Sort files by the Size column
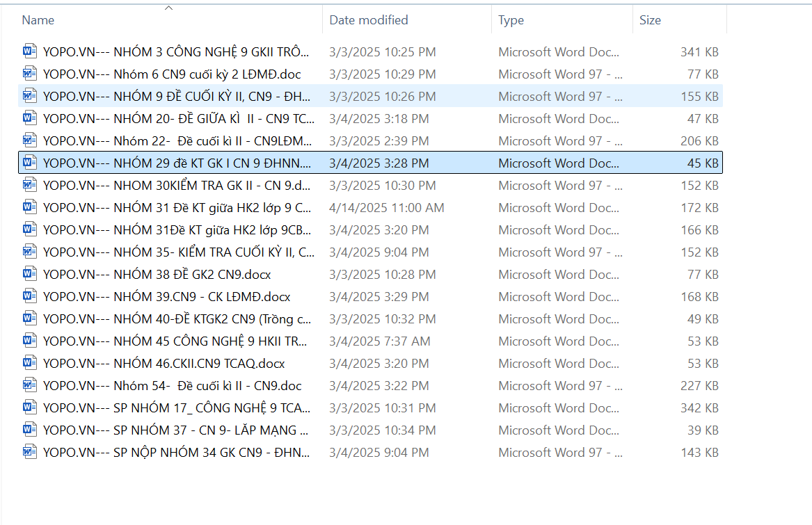This screenshot has height=525, width=812. point(650,20)
